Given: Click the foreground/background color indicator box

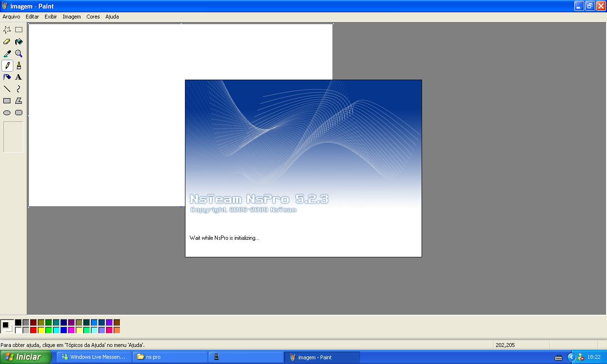Looking at the screenshot, I should 7,327.
